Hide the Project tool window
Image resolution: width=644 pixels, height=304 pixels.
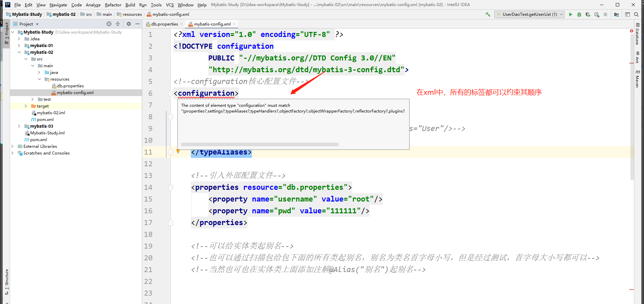pos(138,24)
